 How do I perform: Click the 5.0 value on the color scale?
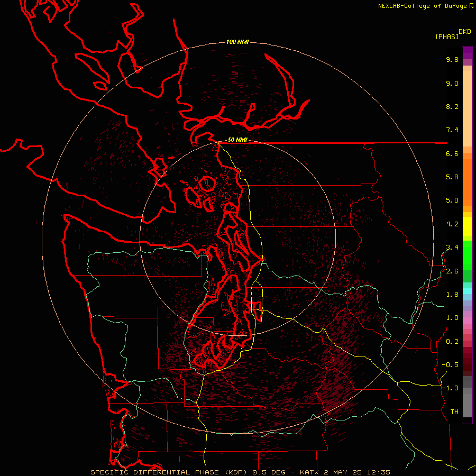(452, 200)
